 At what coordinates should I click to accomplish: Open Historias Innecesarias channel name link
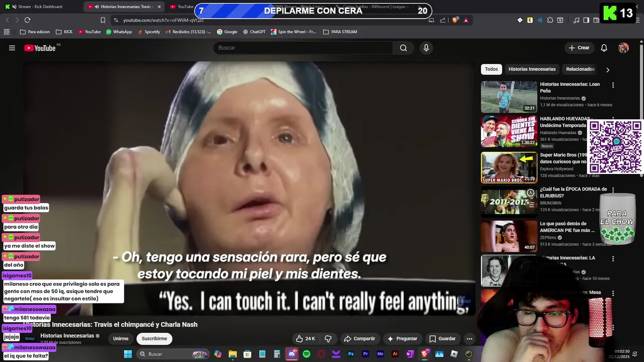(x=67, y=336)
